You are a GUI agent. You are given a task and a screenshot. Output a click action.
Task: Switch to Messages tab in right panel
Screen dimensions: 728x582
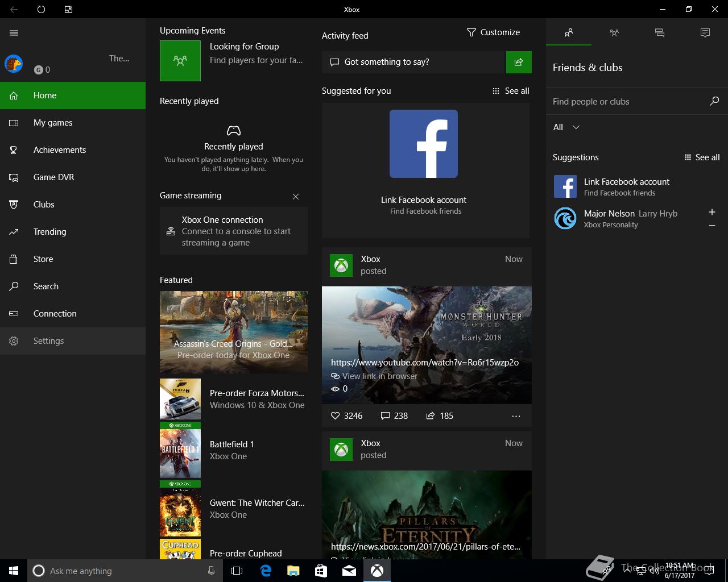(660, 33)
